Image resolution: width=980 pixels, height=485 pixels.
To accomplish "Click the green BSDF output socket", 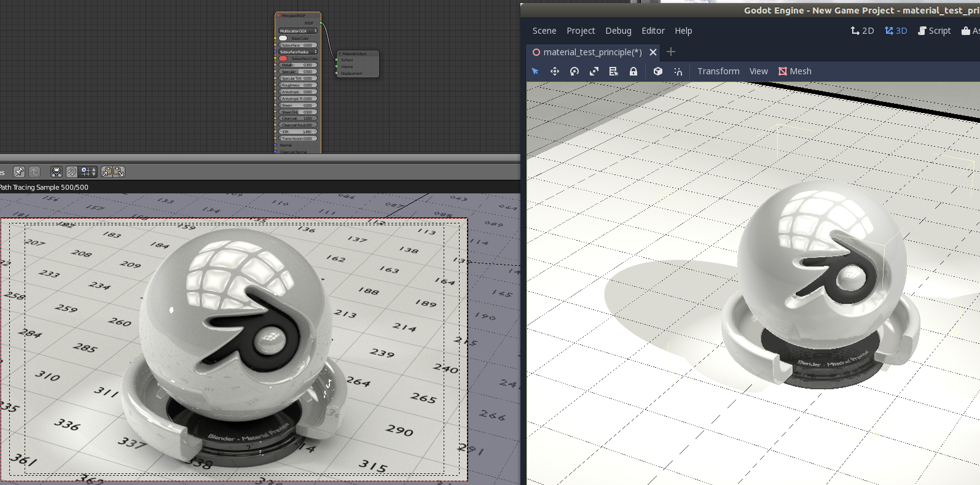I will pos(321,23).
